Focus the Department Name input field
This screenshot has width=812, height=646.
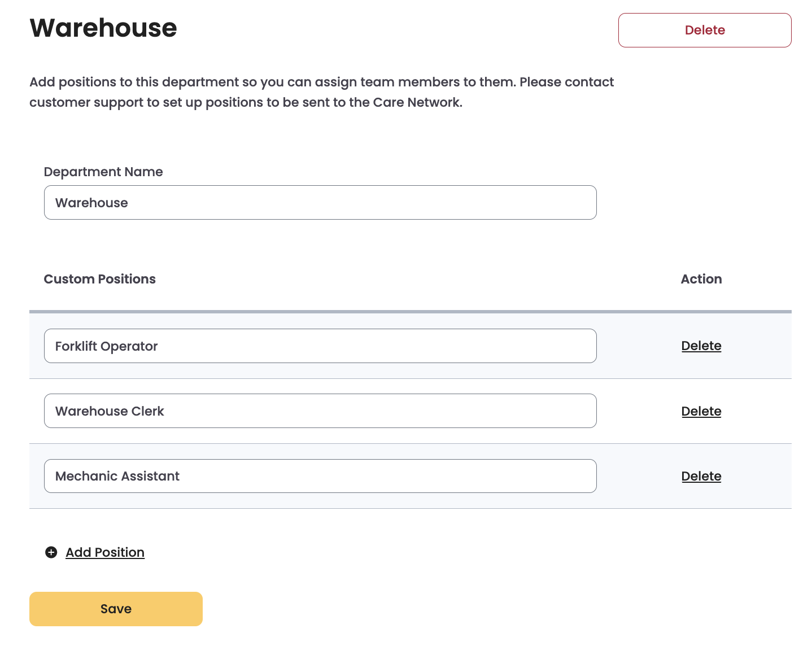(x=320, y=203)
